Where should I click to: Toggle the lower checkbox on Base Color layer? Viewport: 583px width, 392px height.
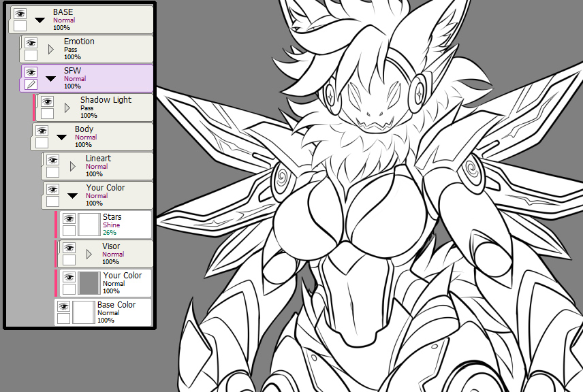[63, 318]
